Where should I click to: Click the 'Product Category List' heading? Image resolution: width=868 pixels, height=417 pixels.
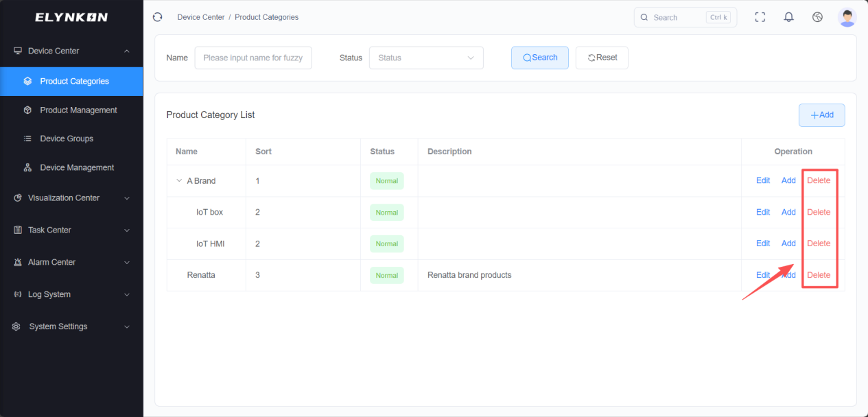[211, 115]
